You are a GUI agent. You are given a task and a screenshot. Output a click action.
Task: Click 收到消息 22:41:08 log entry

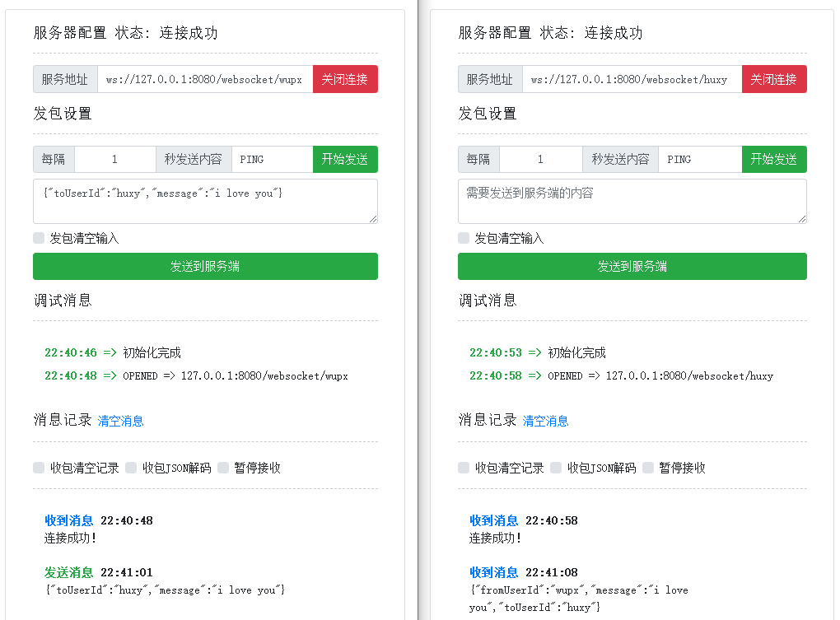pyautogui.click(x=524, y=572)
